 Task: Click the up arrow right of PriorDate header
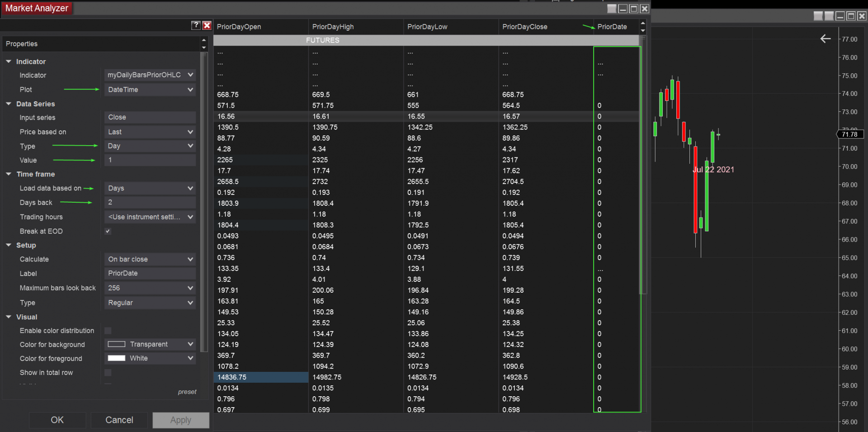[x=643, y=23]
